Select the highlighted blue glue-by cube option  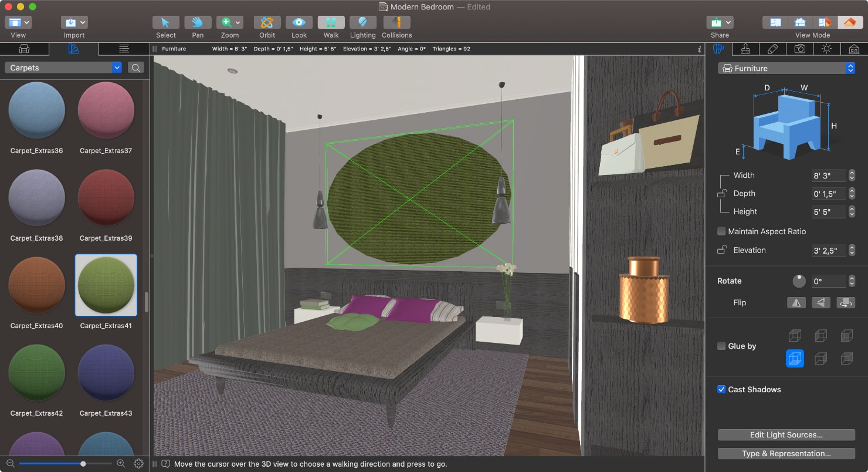[795, 358]
